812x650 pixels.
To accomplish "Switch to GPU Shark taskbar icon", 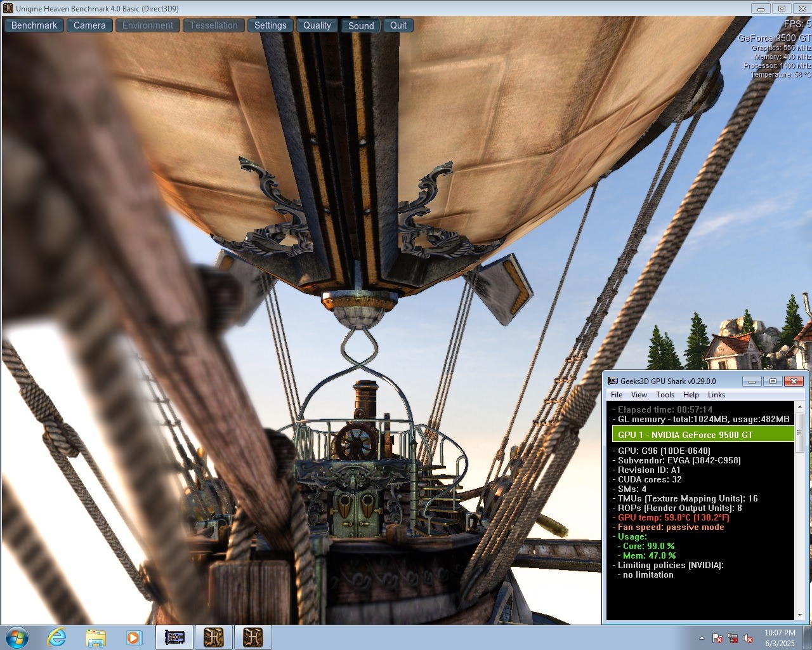I will point(174,637).
